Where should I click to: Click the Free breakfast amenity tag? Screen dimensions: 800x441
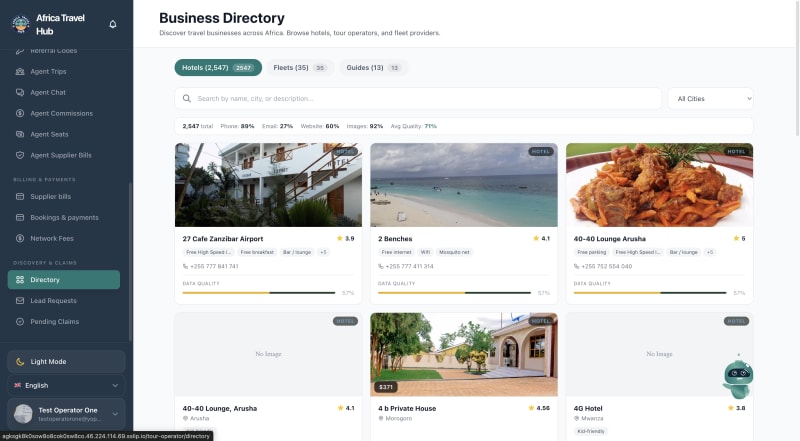pos(257,252)
